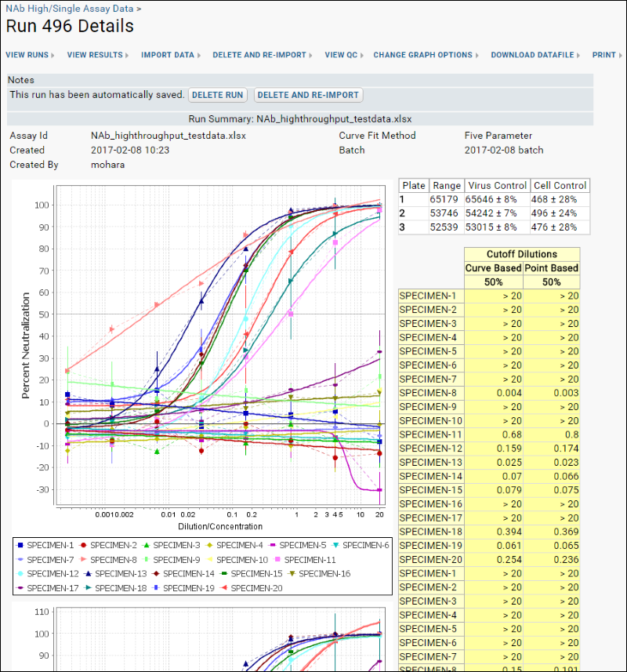Image resolution: width=627 pixels, height=672 pixels.
Task: Open the VIEW RESULTS menu
Action: pyautogui.click(x=98, y=55)
